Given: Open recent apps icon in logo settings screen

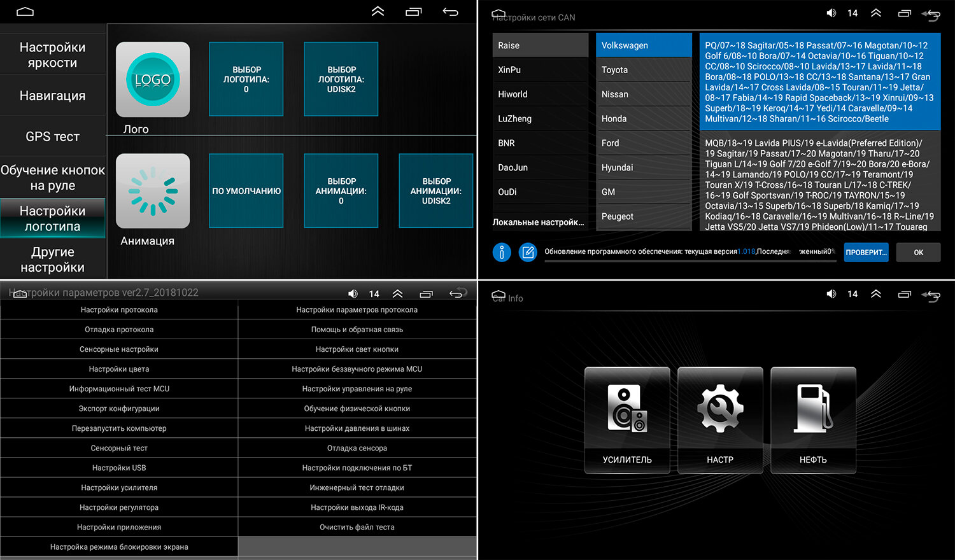Looking at the screenshot, I should point(414,11).
